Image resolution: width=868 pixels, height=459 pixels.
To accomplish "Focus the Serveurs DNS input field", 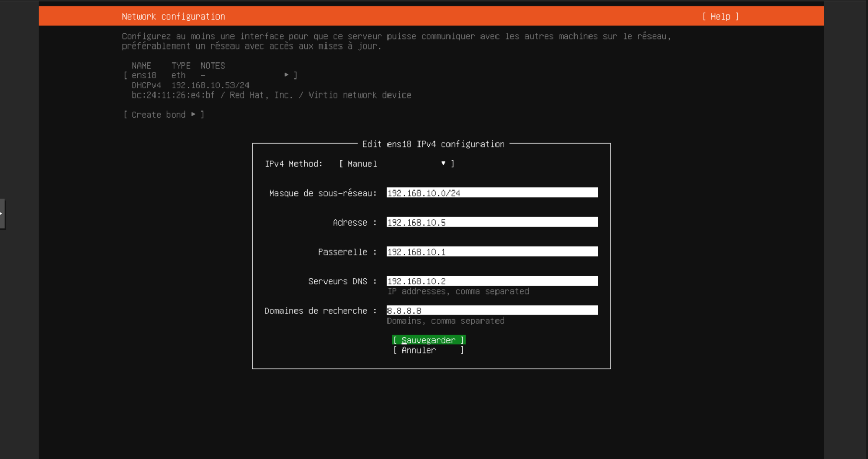I will pyautogui.click(x=492, y=281).
